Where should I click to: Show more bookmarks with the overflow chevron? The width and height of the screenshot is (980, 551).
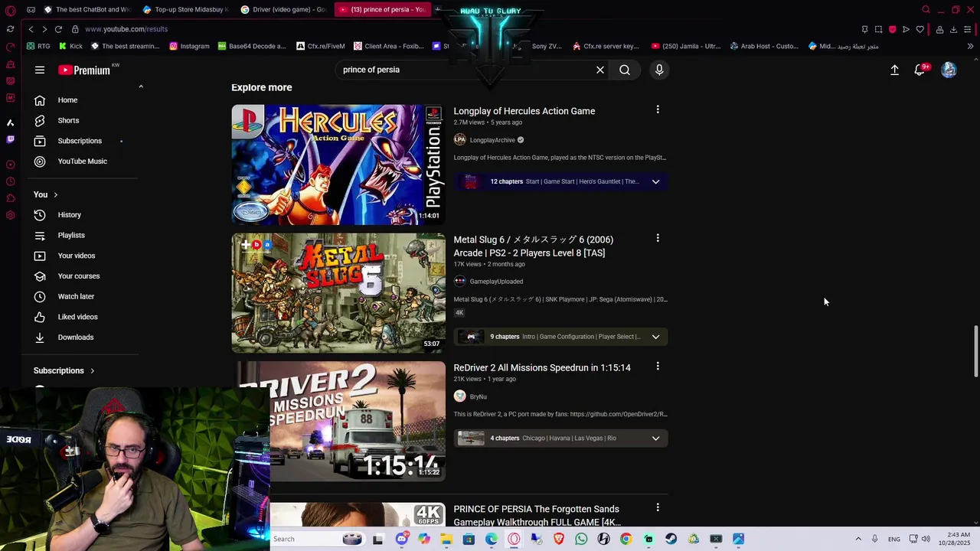970,46
